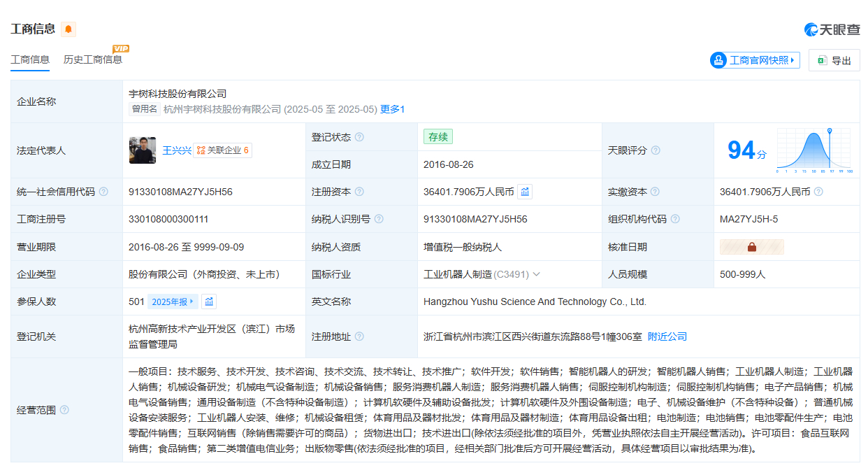Click business term 2016-08-26 至 9999-09-09
This screenshot has width=868, height=468.
click(x=187, y=247)
